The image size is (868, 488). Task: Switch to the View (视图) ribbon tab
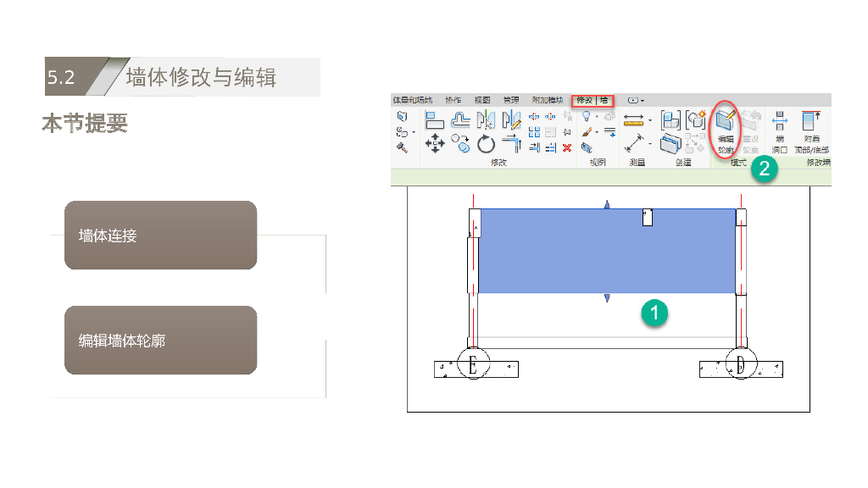pos(482,100)
